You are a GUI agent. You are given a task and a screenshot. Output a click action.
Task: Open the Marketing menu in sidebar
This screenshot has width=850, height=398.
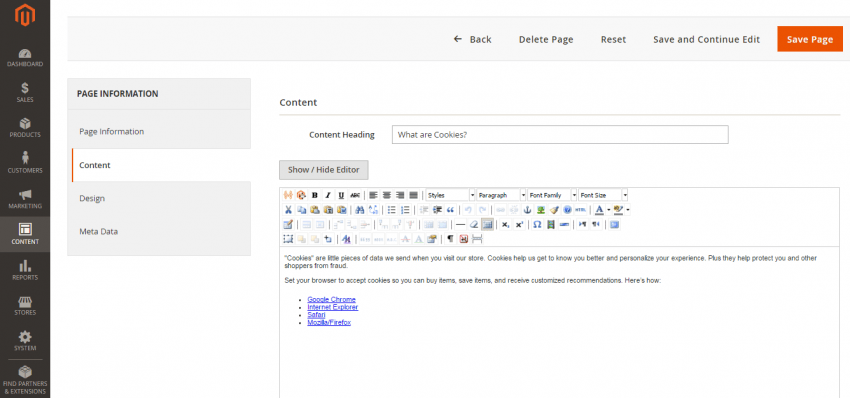point(25,199)
